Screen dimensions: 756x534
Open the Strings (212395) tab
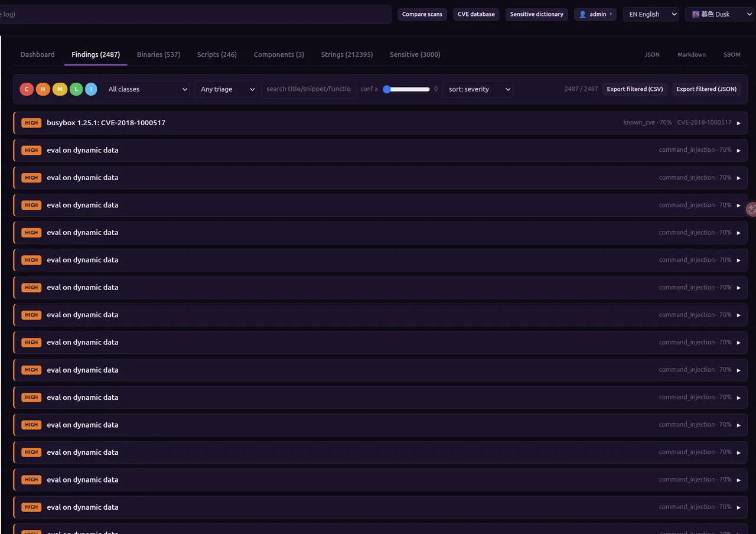(x=347, y=54)
